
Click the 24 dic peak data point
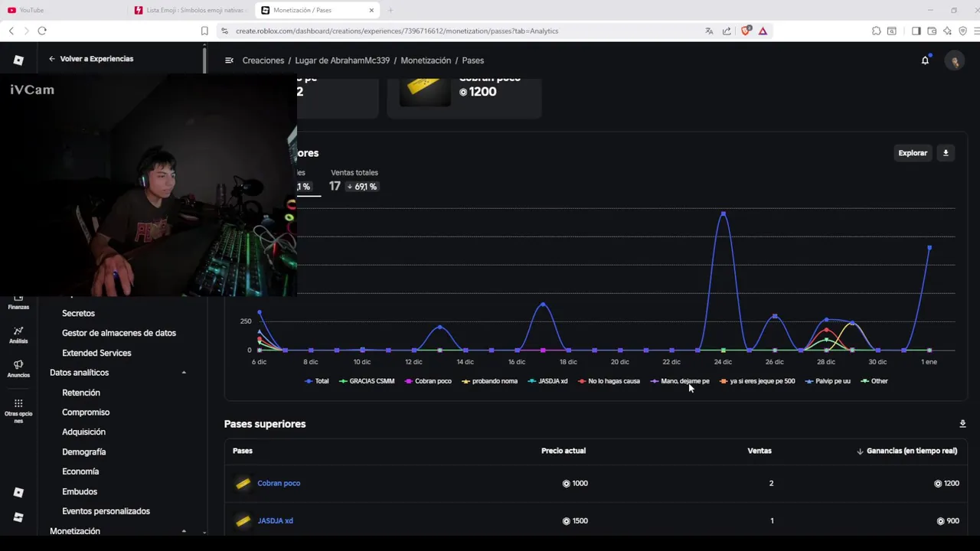point(723,214)
